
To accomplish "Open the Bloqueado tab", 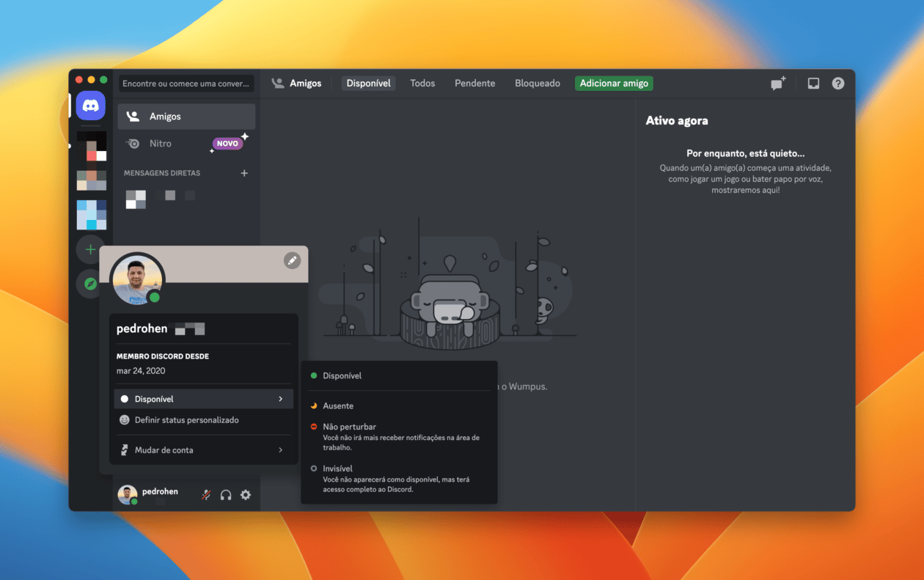I will pos(537,83).
